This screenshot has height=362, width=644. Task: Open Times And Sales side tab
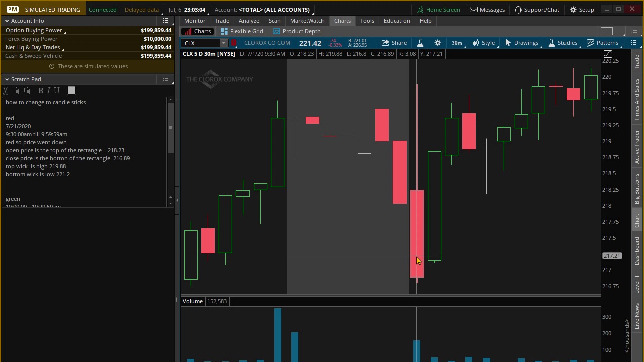pyautogui.click(x=637, y=99)
